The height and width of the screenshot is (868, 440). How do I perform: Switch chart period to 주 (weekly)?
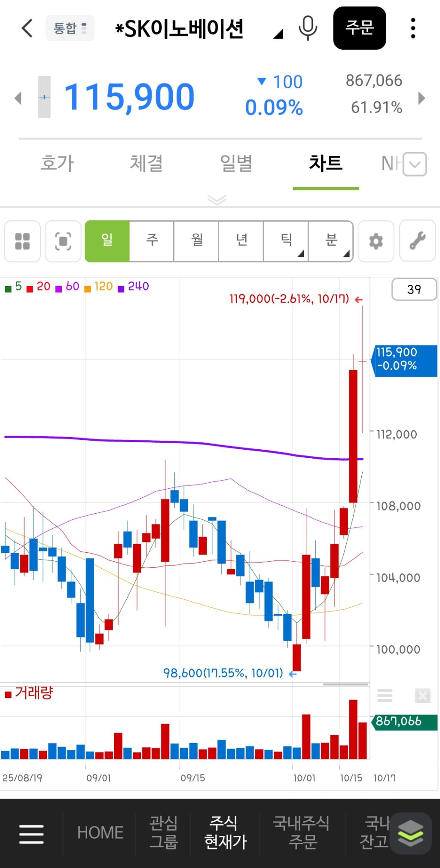tap(152, 241)
